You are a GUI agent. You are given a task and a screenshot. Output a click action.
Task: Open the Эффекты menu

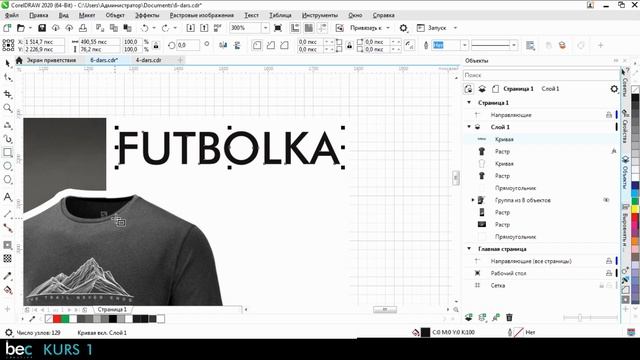[x=147, y=15]
